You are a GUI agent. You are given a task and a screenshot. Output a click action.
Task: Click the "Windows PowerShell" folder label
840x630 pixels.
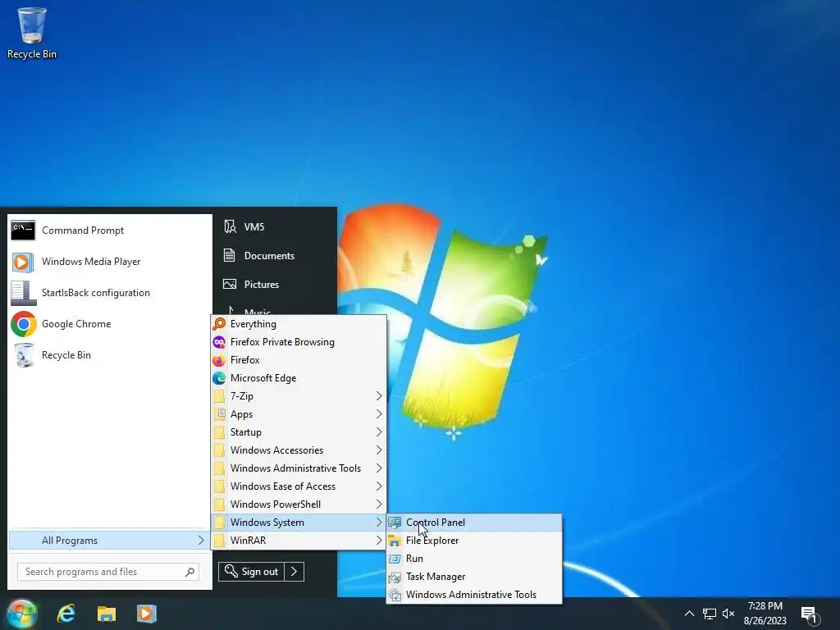pos(276,504)
